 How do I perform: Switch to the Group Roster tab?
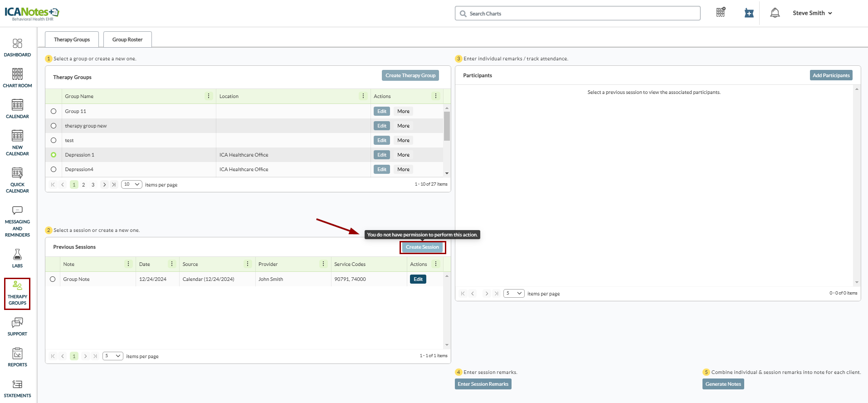127,39
